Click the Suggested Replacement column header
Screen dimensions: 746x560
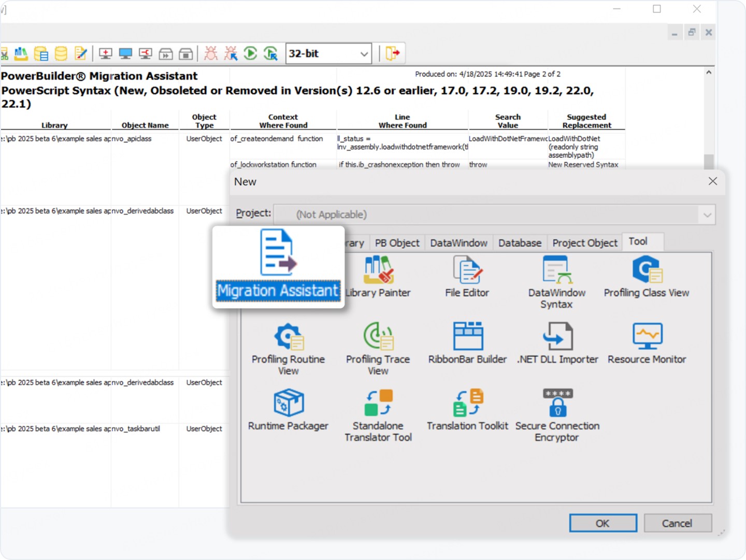(586, 121)
